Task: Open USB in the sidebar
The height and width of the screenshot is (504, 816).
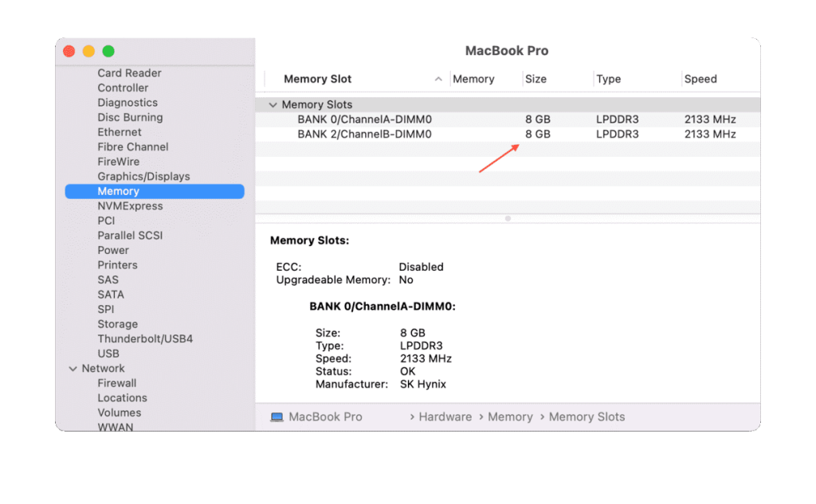Action: click(108, 354)
